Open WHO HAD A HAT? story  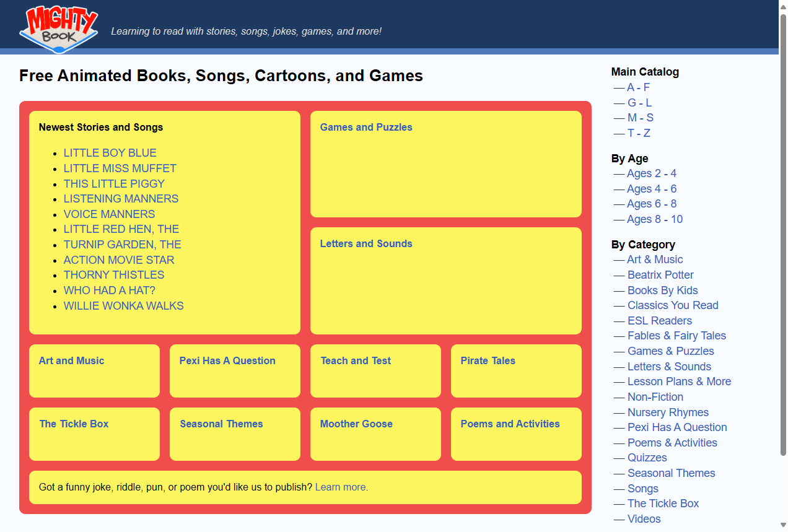(109, 290)
